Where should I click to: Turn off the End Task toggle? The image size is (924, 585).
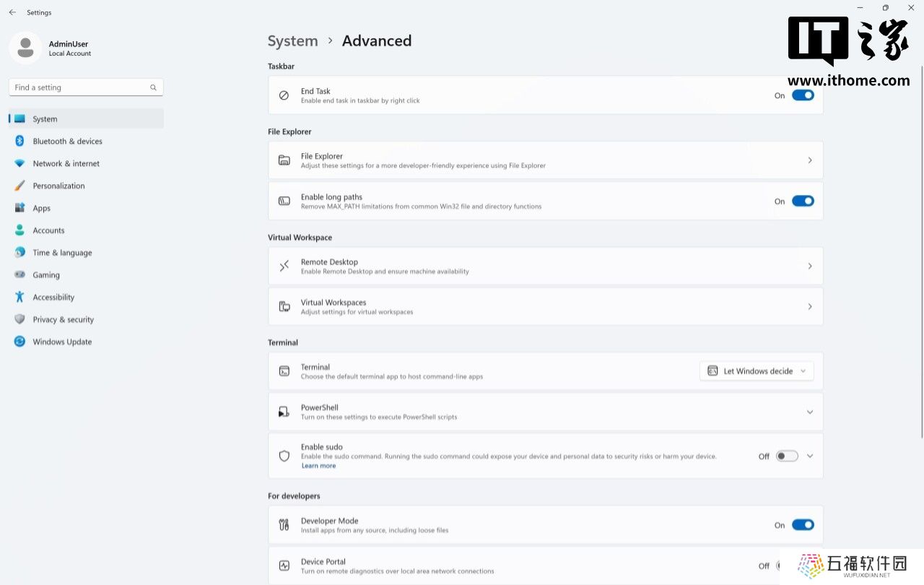tap(803, 95)
